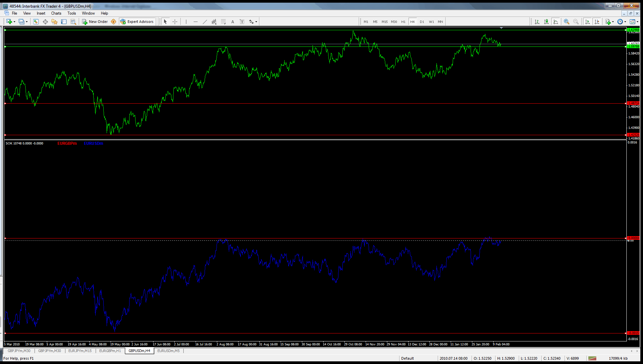Click the connection status bars icon
643x364 pixels.
(592, 358)
